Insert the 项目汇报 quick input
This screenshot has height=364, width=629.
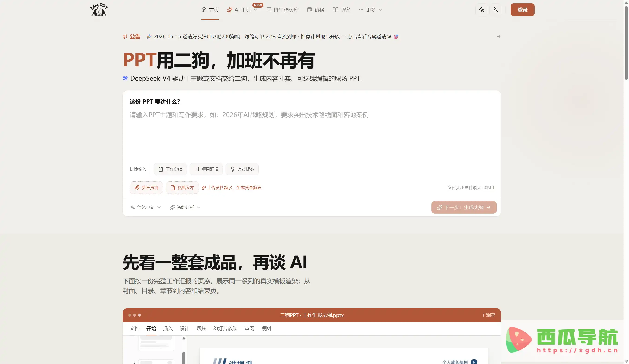(x=206, y=169)
